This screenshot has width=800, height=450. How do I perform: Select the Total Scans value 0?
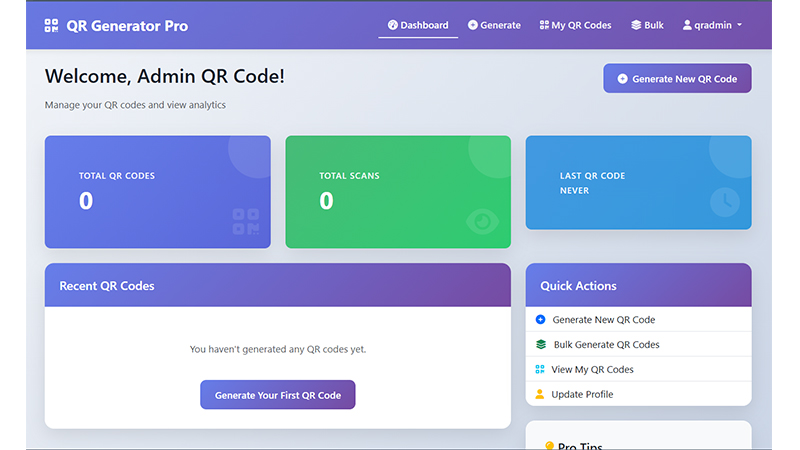(x=326, y=201)
